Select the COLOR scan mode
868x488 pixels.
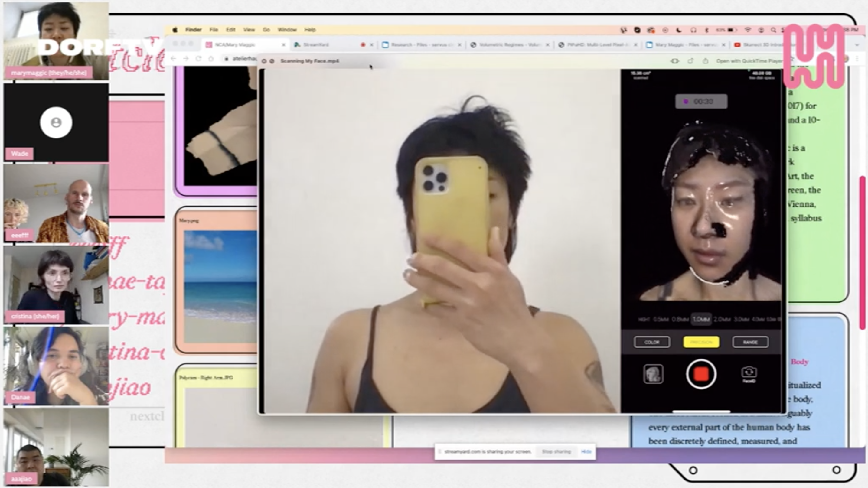(x=652, y=342)
